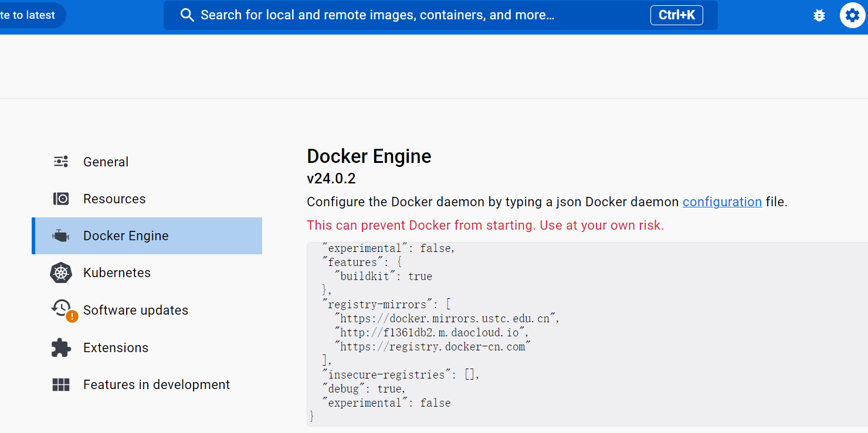Open the General settings section
The image size is (868, 433).
[147, 162]
